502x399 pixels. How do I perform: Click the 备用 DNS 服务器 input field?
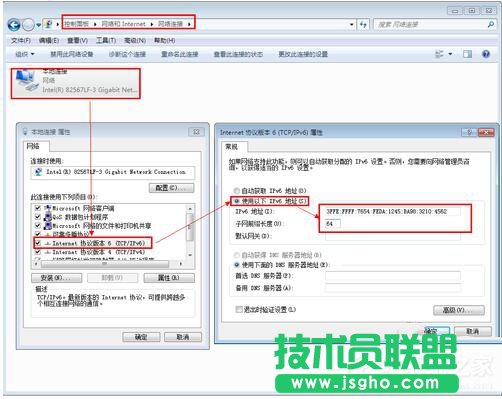pos(393,288)
